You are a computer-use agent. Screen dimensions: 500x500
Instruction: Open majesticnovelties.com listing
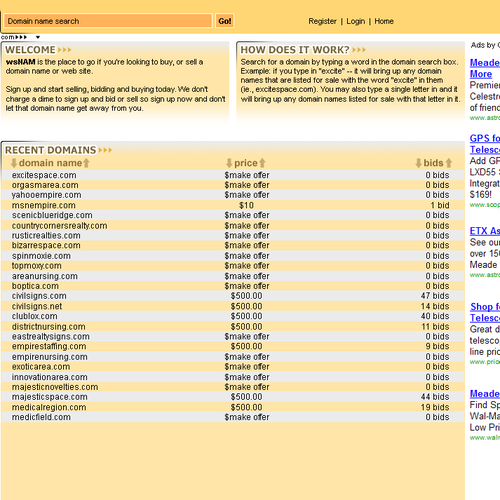pyautogui.click(x=55, y=387)
